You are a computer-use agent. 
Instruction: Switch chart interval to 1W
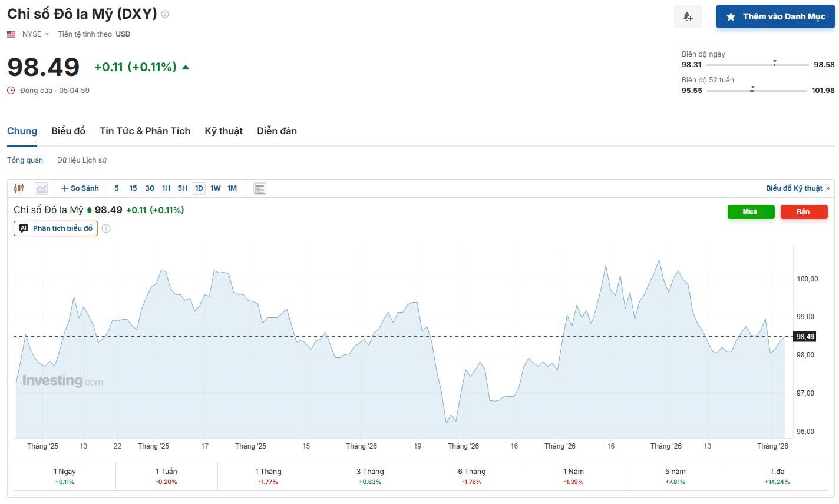[216, 188]
